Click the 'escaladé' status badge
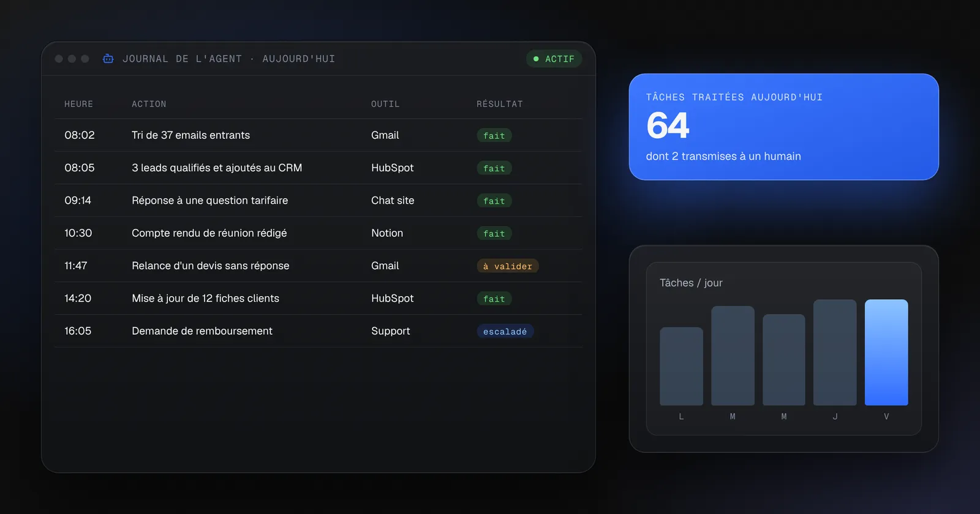 click(505, 332)
